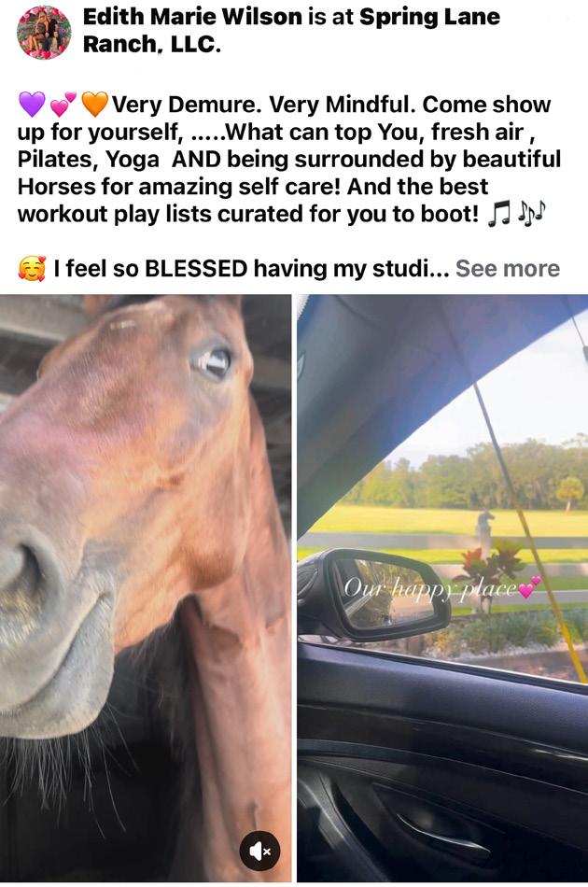Tap the purple heart emoji in post
The image size is (588, 887).
click(x=32, y=104)
